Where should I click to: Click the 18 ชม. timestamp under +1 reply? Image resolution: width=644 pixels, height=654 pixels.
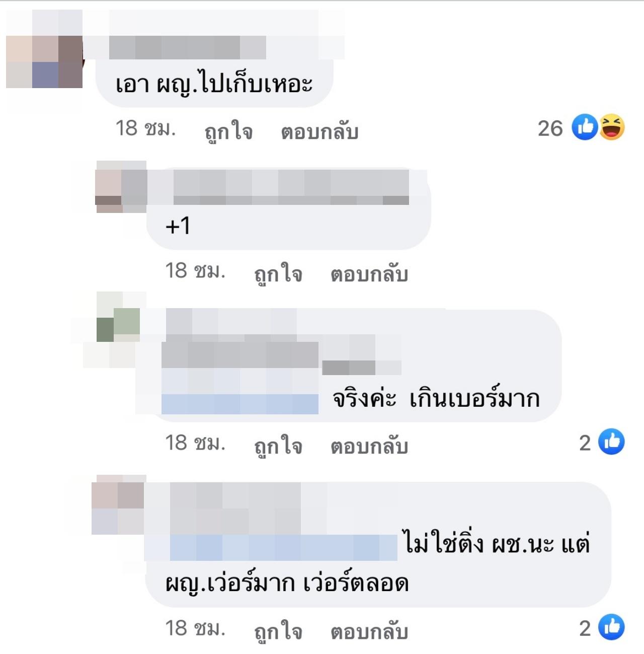point(195,271)
